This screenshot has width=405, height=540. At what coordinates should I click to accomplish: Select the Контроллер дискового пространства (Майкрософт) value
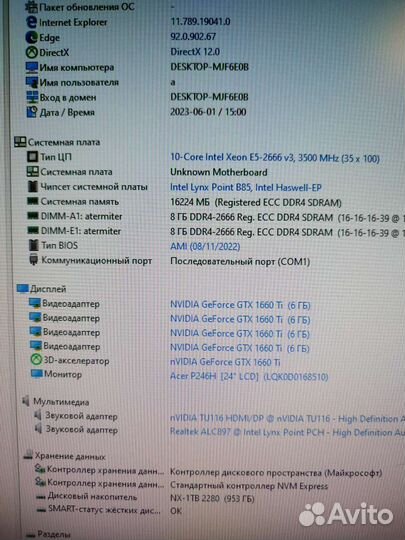pyautogui.click(x=276, y=473)
